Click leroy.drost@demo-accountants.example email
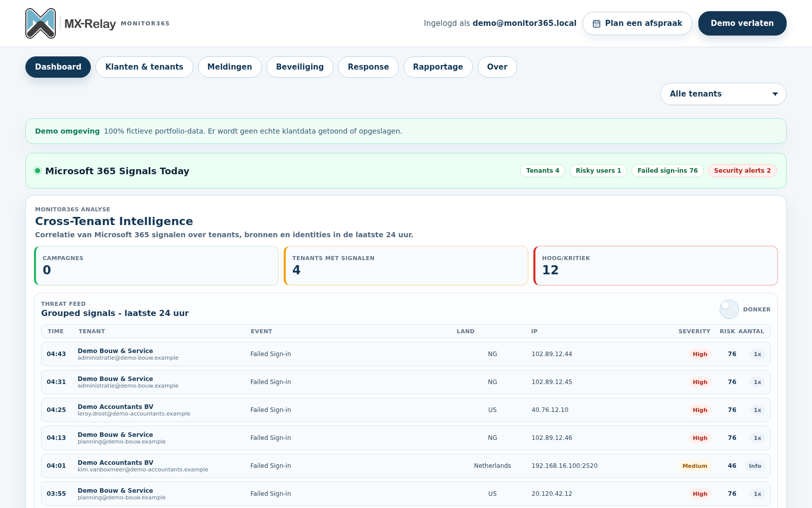 [x=134, y=414]
